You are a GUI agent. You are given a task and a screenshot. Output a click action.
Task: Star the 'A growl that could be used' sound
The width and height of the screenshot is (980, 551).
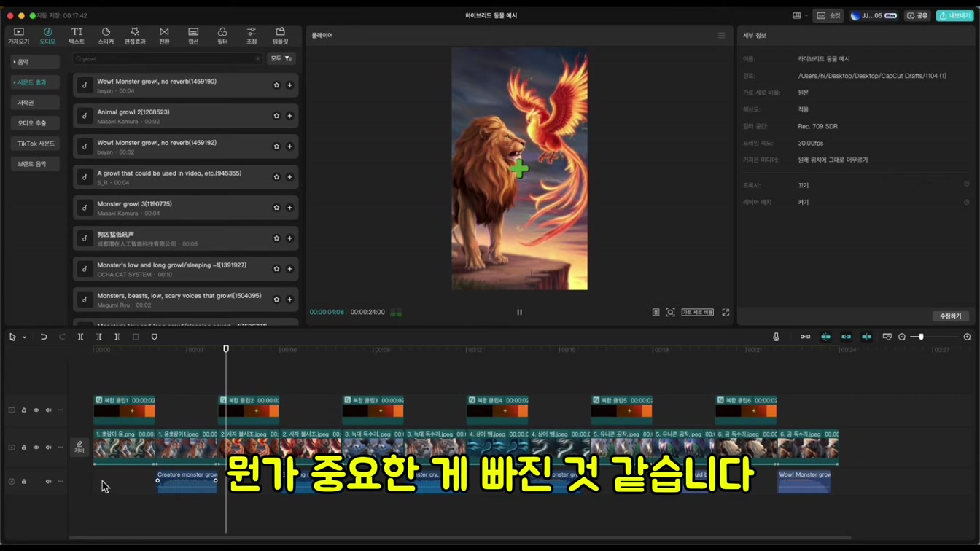tap(276, 177)
